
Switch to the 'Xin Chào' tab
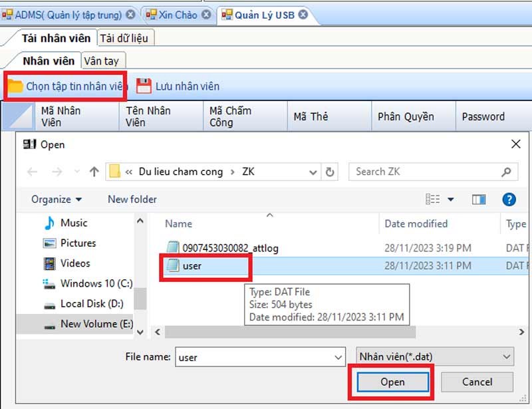(x=178, y=15)
